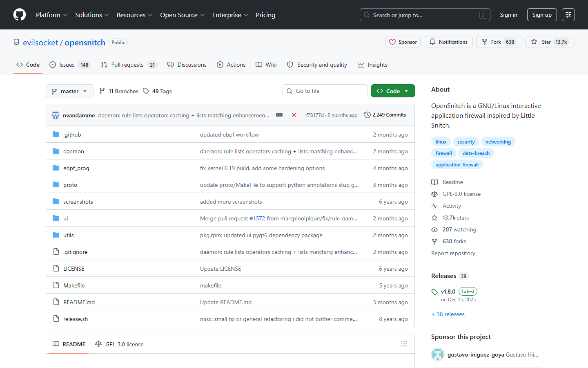Click the security topic tag
Screen dimensions: 588x368
coord(466,141)
